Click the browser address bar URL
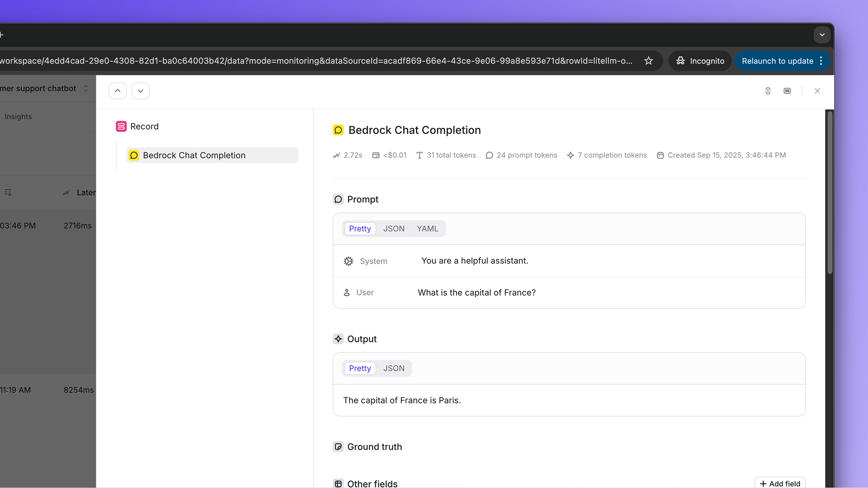 pyautogui.click(x=316, y=61)
